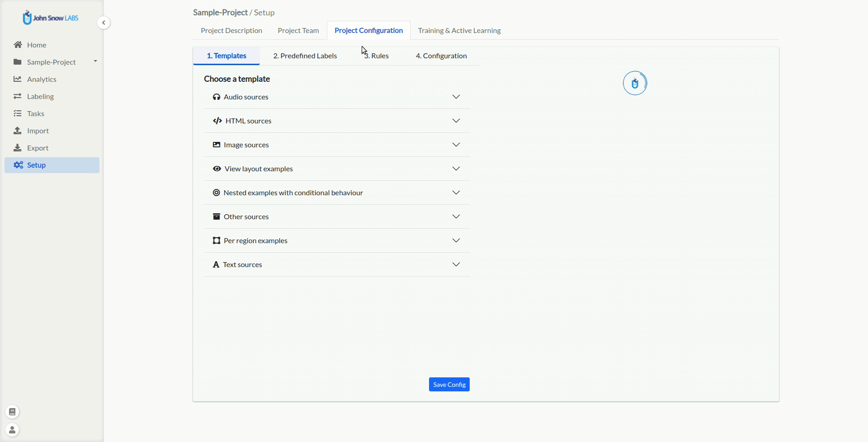Open Import in the sidebar
Image resolution: width=868 pixels, height=442 pixels.
52,131
